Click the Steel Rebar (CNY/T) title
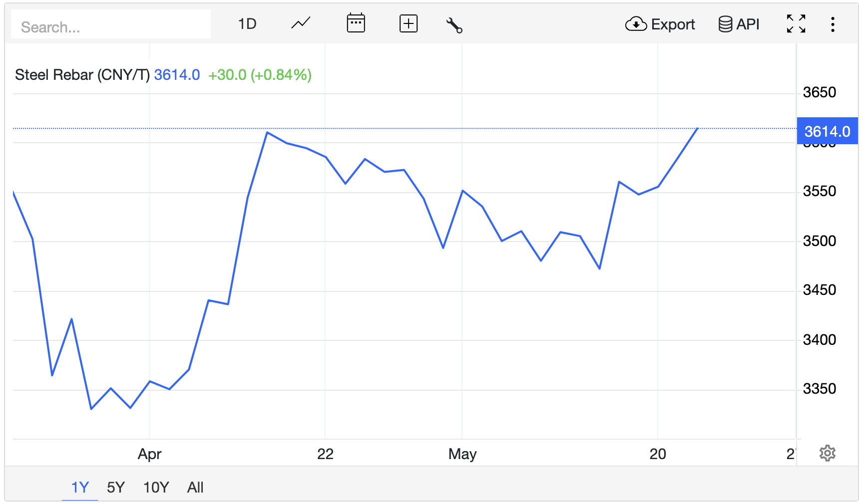863x504 pixels. pos(82,75)
